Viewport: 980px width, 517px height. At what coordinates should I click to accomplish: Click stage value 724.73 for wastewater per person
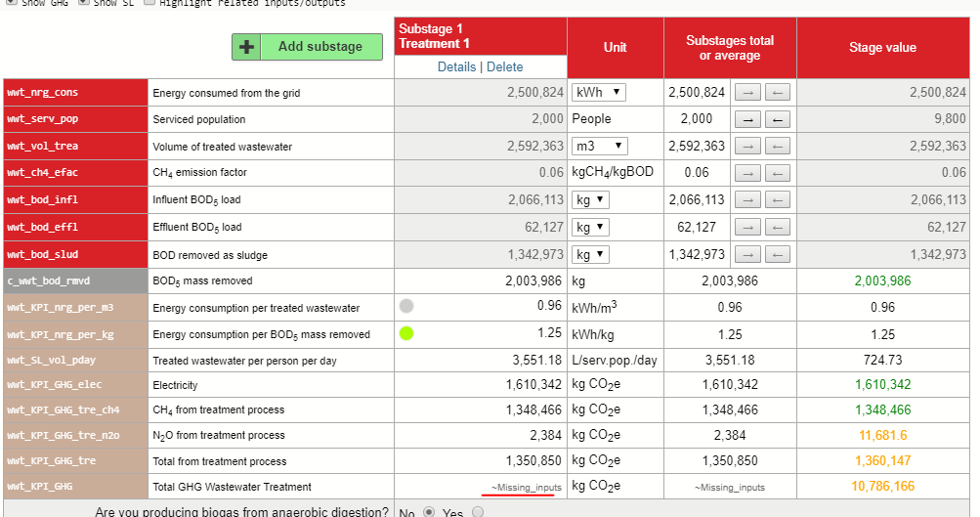pos(882,360)
